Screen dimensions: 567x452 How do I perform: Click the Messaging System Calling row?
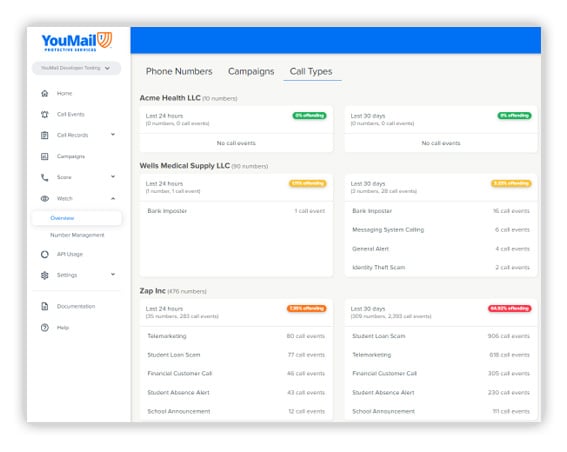(441, 230)
